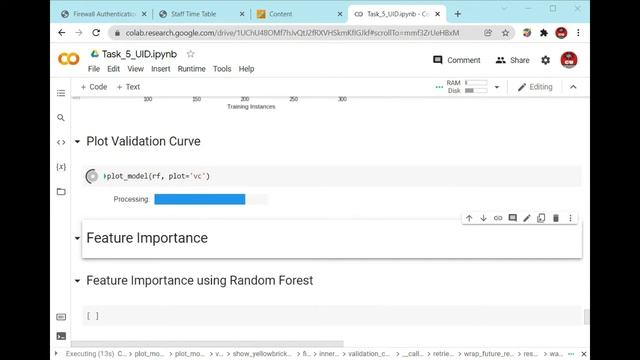This screenshot has width=640, height=360.
Task: Click the RAM usage meter
Action: 476,83
